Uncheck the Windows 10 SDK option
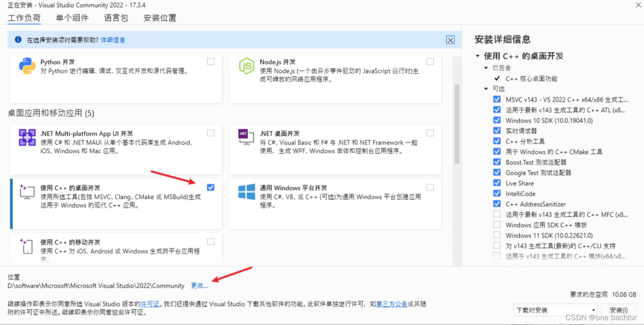Viewport: 644px width, 325px height. [497, 120]
